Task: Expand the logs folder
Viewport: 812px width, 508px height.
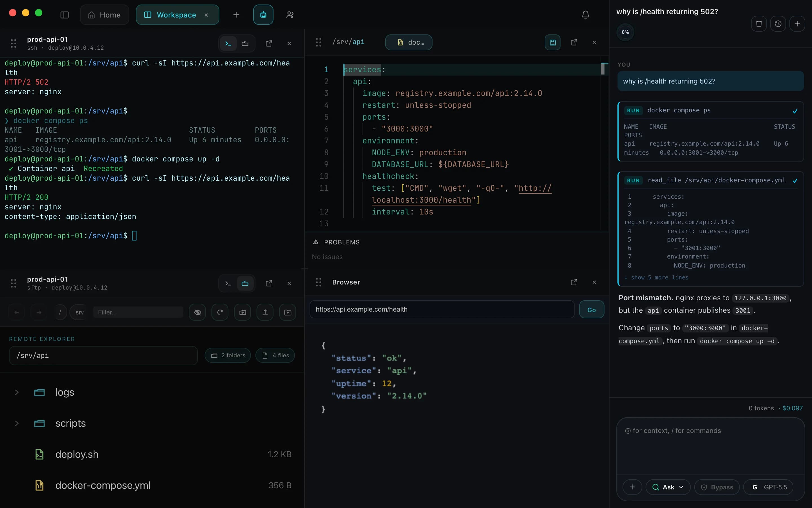Action: pyautogui.click(x=16, y=392)
